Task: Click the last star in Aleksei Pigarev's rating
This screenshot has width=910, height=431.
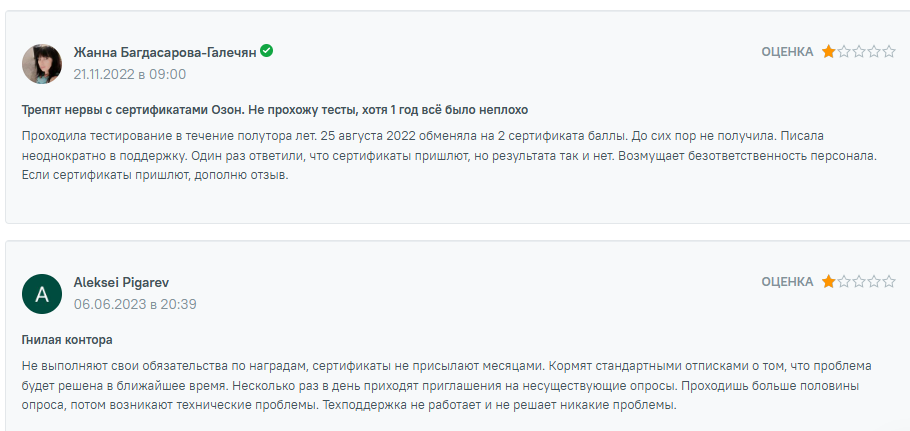Action: pos(888,282)
